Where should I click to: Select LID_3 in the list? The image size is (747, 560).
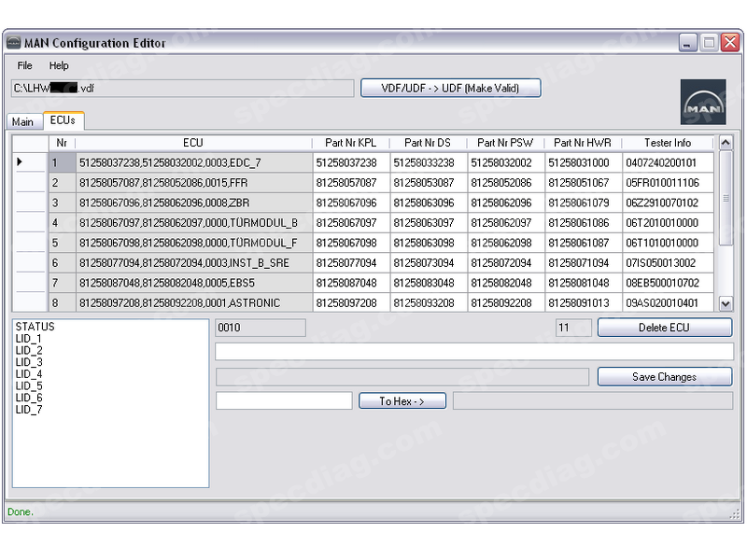[29, 362]
